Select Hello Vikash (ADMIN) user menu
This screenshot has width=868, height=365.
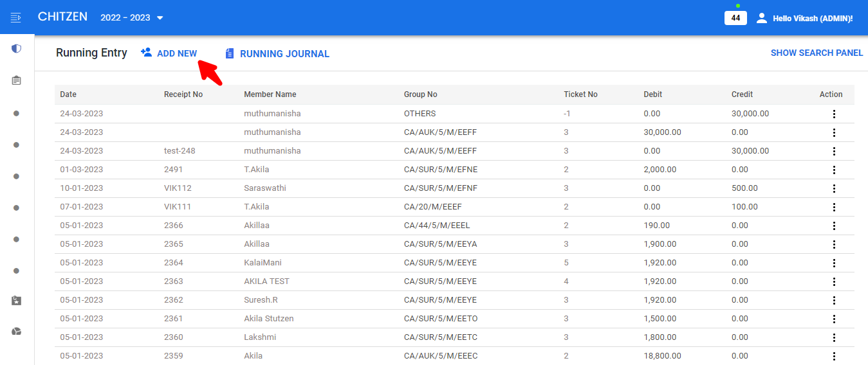812,19
